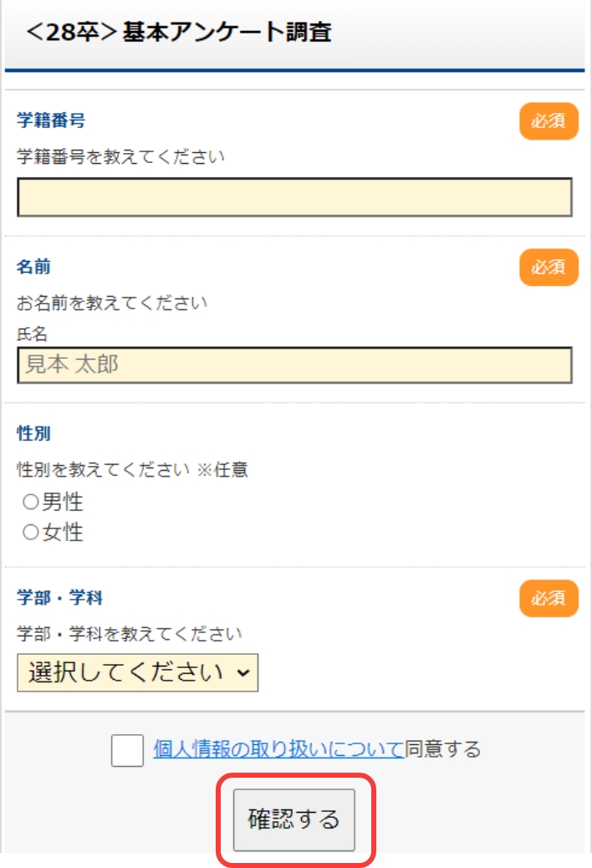Viewport: 592px width, 868px height.
Task: Click the お名前を教えてください instruction text
Action: [x=112, y=303]
